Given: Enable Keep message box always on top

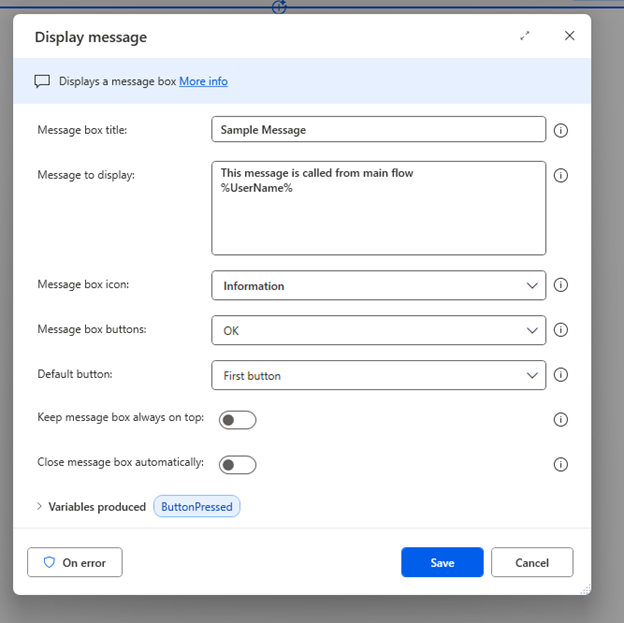Looking at the screenshot, I should [x=238, y=420].
